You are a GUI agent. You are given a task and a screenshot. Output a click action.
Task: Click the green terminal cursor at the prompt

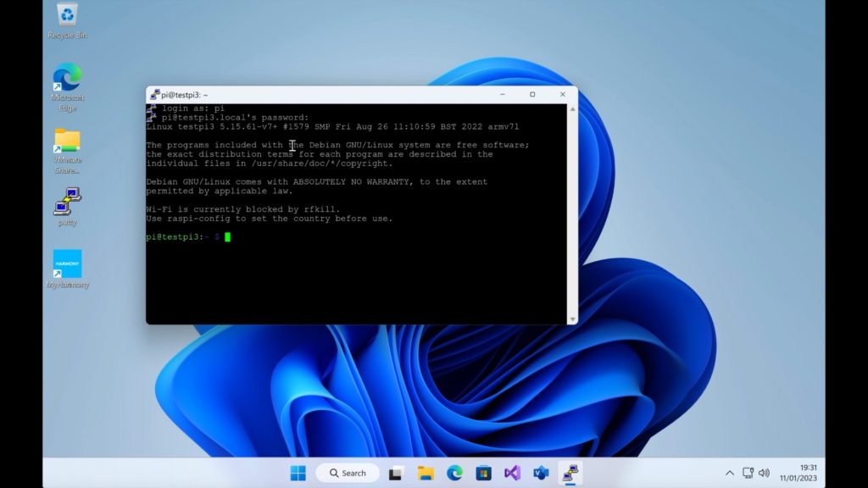[x=227, y=237]
